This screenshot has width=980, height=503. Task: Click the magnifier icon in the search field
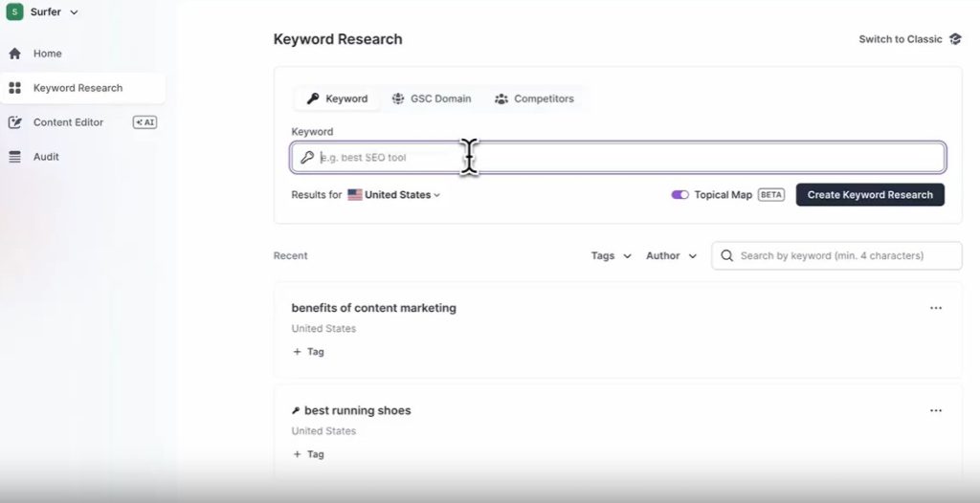click(727, 255)
